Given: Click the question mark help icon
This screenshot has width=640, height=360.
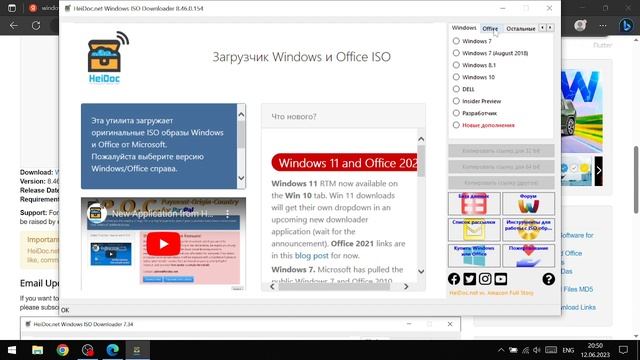Looking at the screenshot, I should (549, 279).
